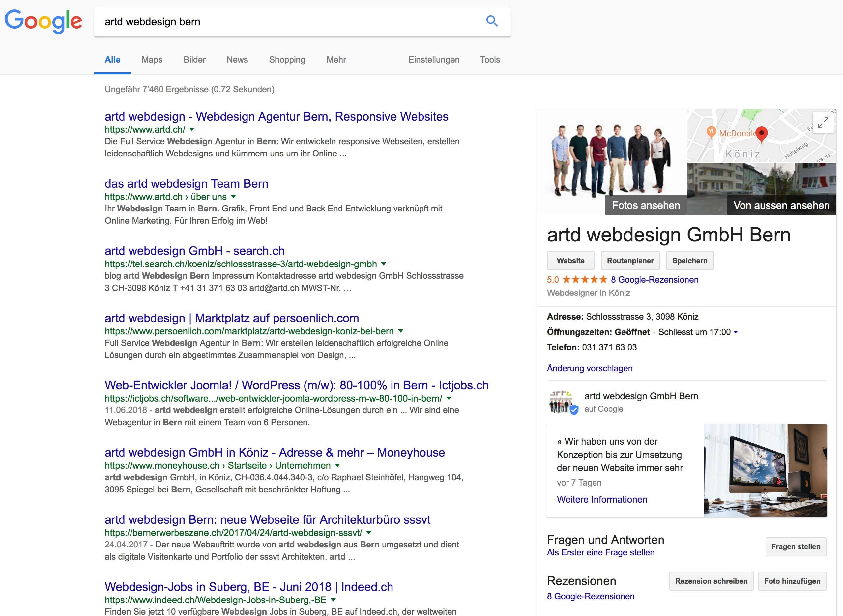Screen dimensions: 843x616
Task: Click 'Weitere Informationen' link
Action: pyautogui.click(x=602, y=499)
